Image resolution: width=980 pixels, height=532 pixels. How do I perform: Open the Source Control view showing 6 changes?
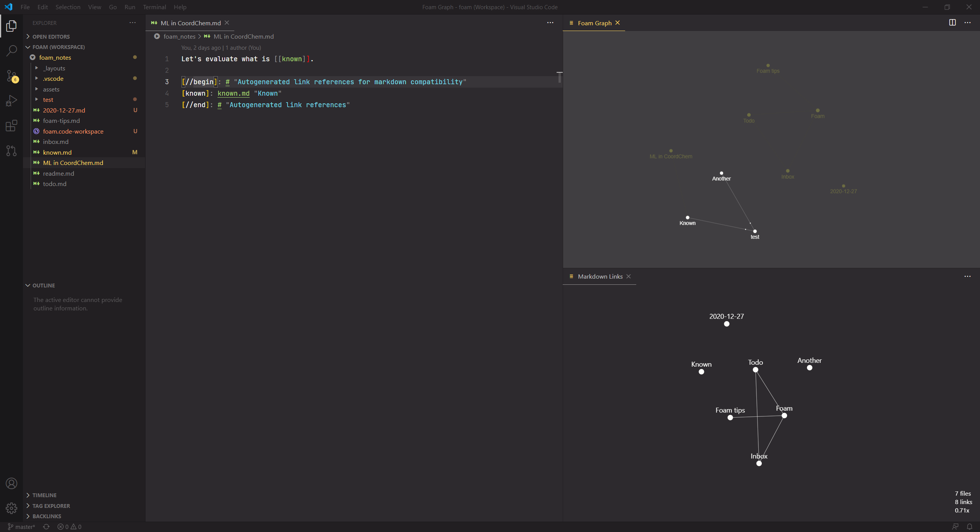click(11, 75)
